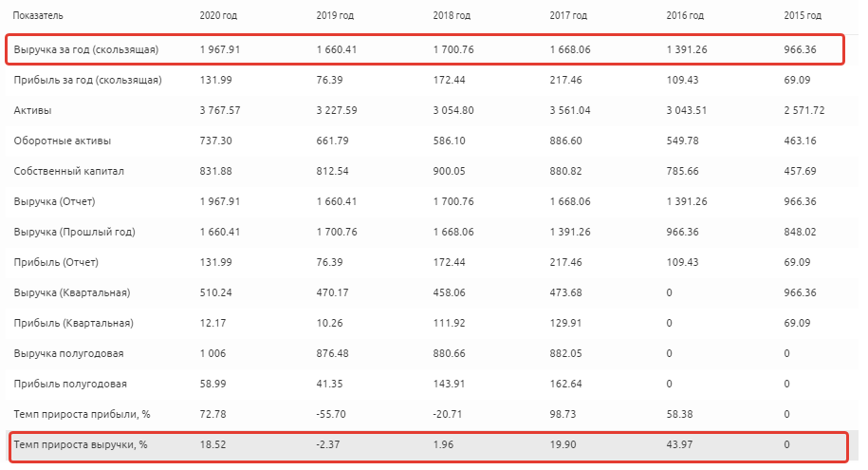
Task: Click the "Оборотные активы" row label
Action: pyautogui.click(x=62, y=141)
